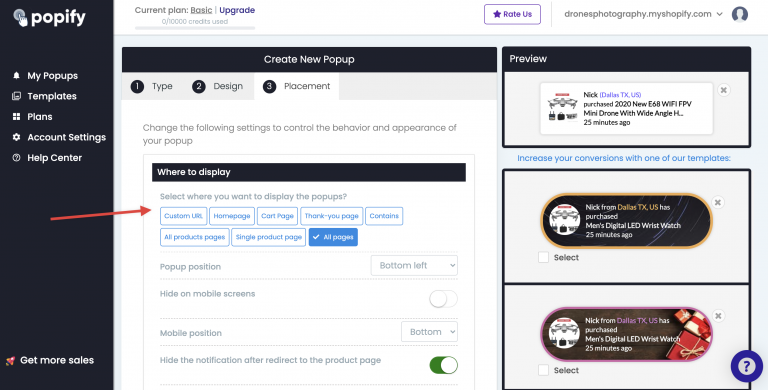Click the '0/10000 credits used' text

point(194,22)
